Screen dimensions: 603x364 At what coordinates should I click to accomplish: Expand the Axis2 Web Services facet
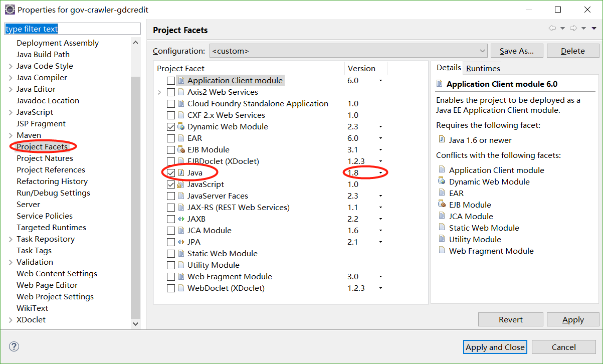point(159,92)
